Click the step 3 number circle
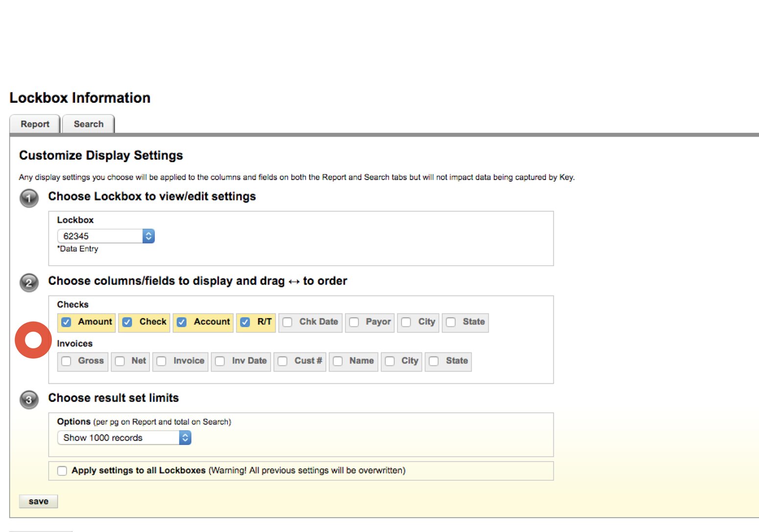The image size is (759, 532). 29,400
